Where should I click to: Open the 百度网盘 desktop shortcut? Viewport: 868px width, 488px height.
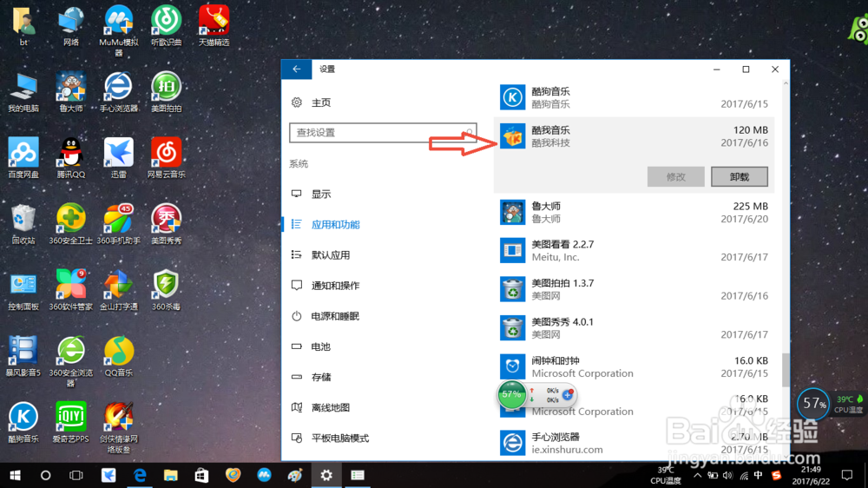23,158
